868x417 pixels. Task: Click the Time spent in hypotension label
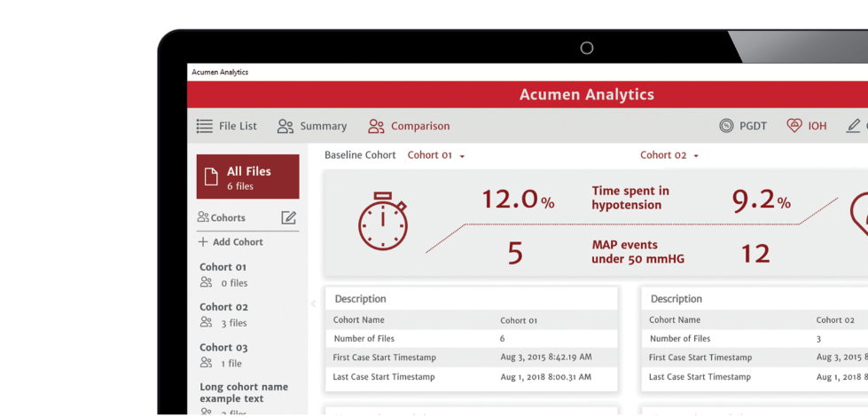tap(630, 198)
